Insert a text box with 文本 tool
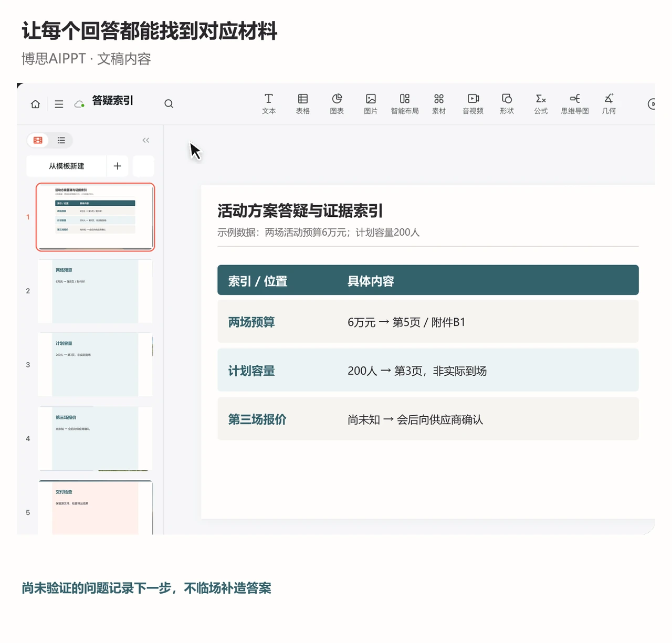 click(x=269, y=104)
